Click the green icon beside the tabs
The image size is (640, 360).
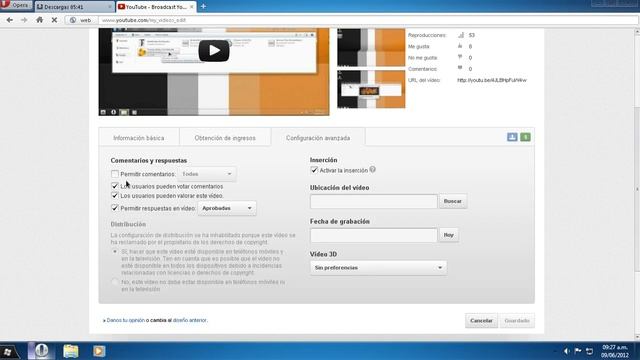pyautogui.click(x=526, y=137)
